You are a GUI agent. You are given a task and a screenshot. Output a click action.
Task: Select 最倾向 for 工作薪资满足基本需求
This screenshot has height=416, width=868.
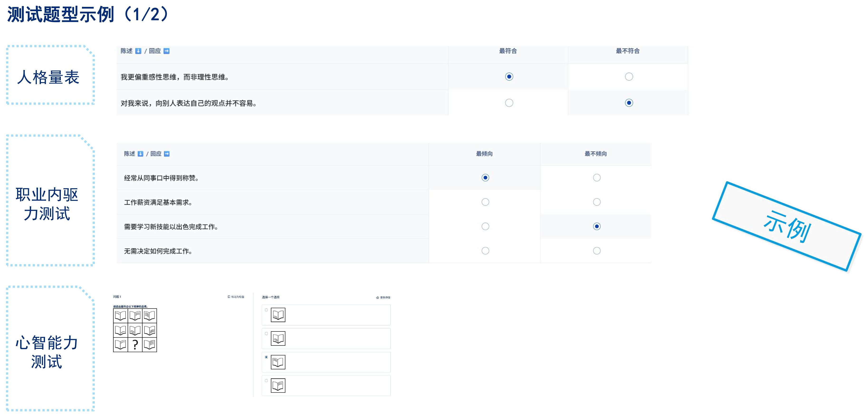click(x=485, y=202)
